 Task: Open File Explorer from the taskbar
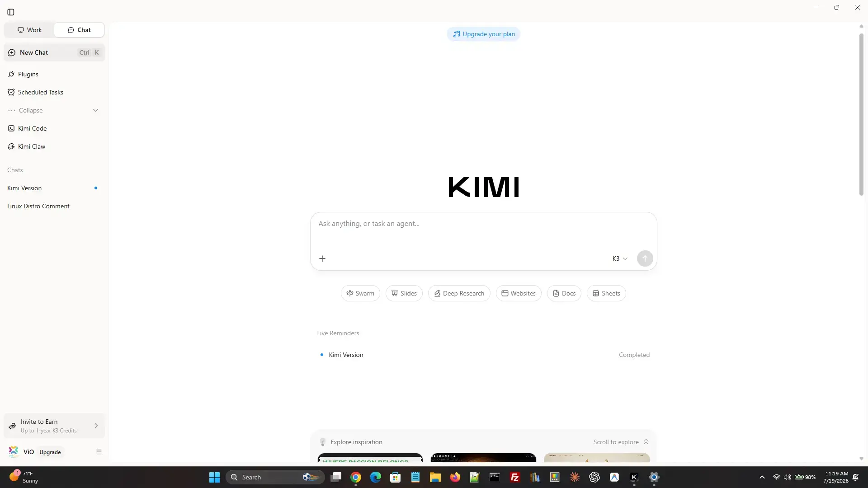(x=435, y=477)
